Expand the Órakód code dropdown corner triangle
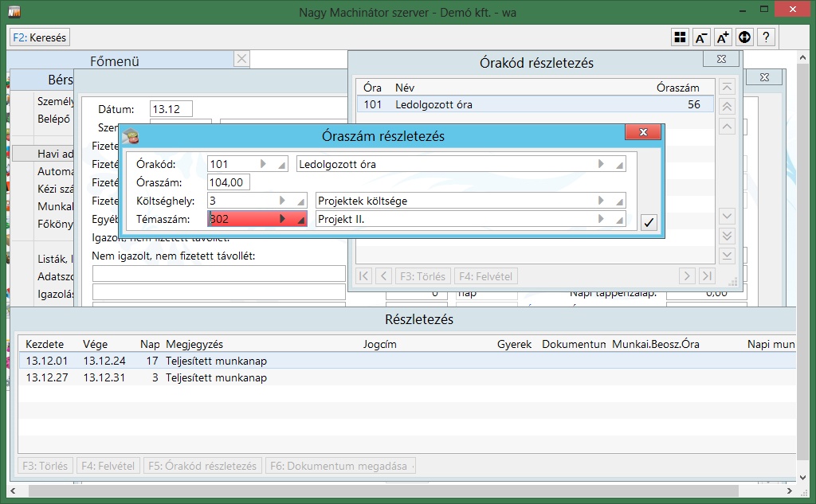This screenshot has width=816, height=504. tap(281, 166)
